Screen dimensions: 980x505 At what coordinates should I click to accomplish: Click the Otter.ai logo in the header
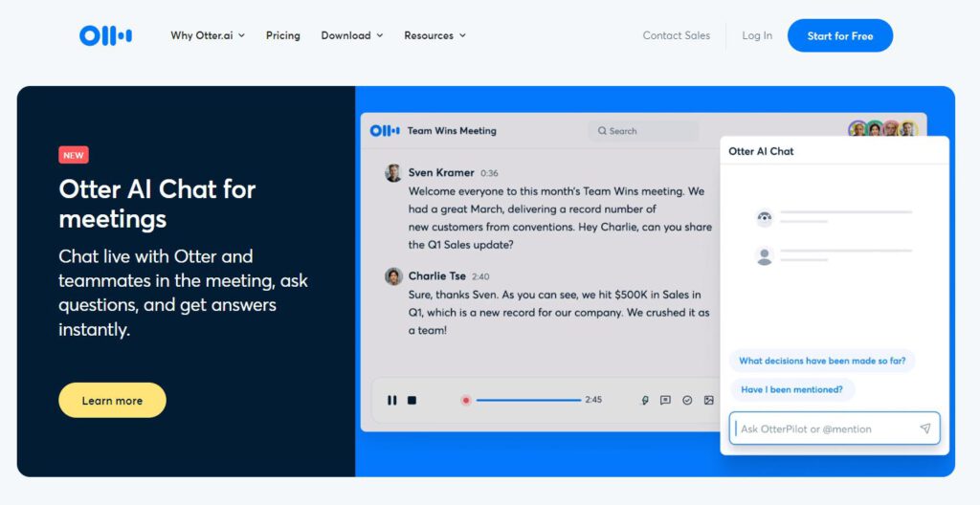[105, 35]
